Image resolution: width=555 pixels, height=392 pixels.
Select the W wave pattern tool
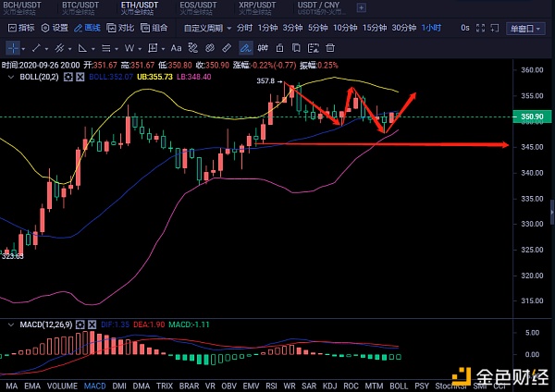[129, 48]
